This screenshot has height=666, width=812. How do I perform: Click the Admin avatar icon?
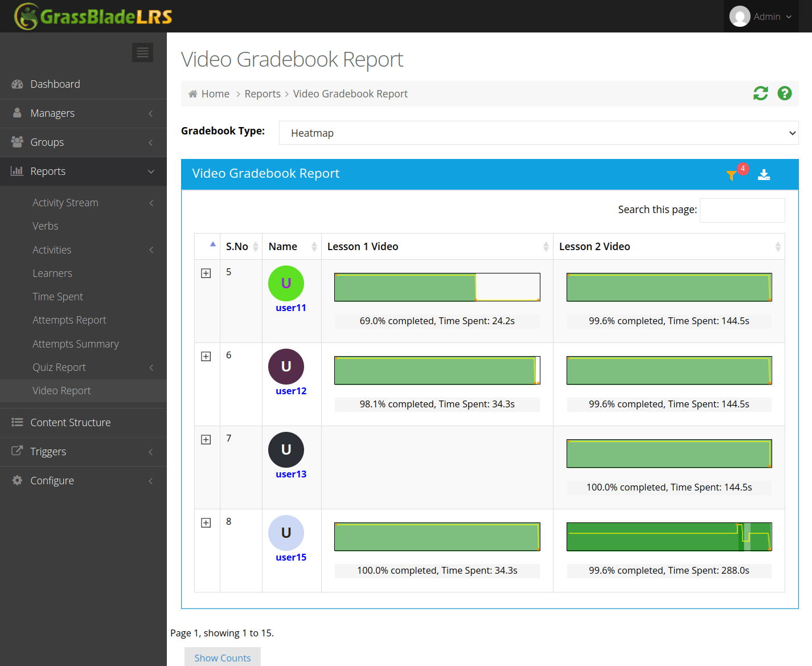[740, 17]
